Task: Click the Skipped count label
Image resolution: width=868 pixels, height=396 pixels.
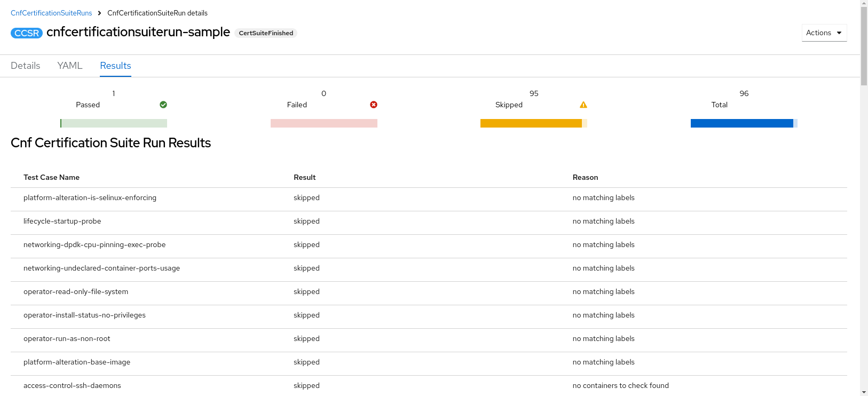Action: (509, 105)
